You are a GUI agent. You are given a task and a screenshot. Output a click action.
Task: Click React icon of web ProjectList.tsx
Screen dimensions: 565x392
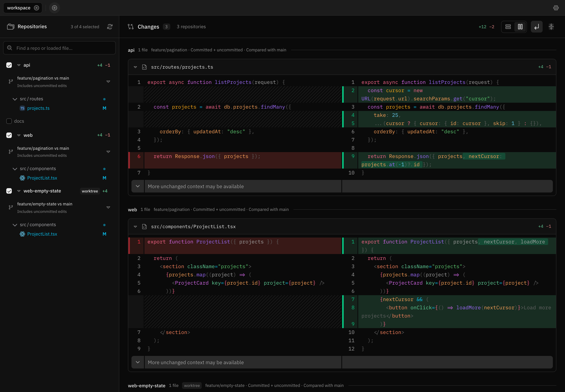(x=22, y=178)
